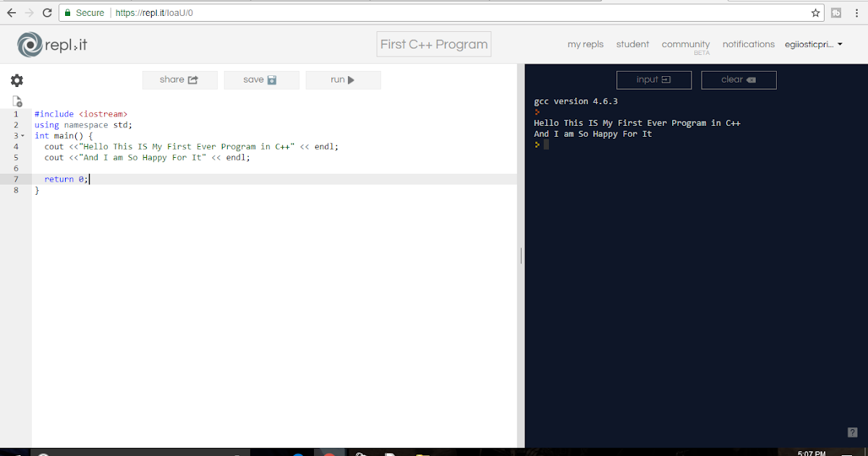
Task: Go to my repls
Action: click(x=585, y=44)
